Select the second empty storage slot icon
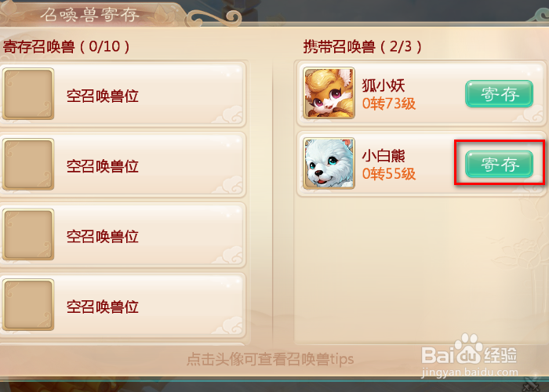549x392 pixels. pyautogui.click(x=28, y=164)
